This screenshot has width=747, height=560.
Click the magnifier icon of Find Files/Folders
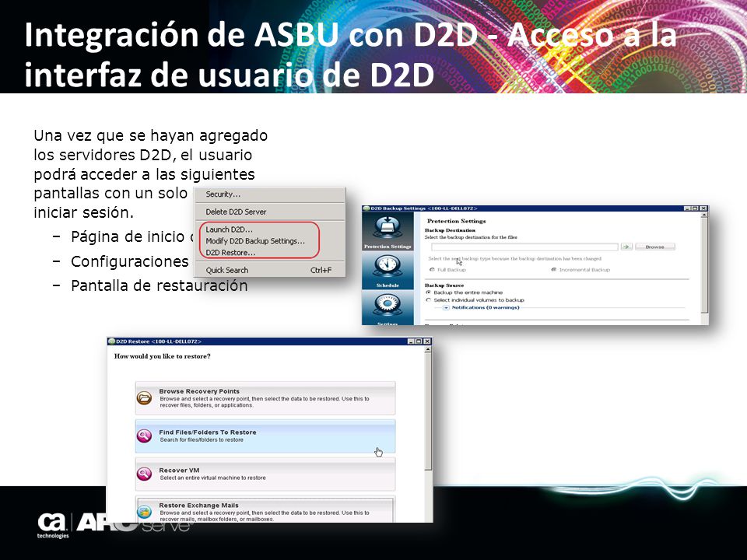point(145,436)
